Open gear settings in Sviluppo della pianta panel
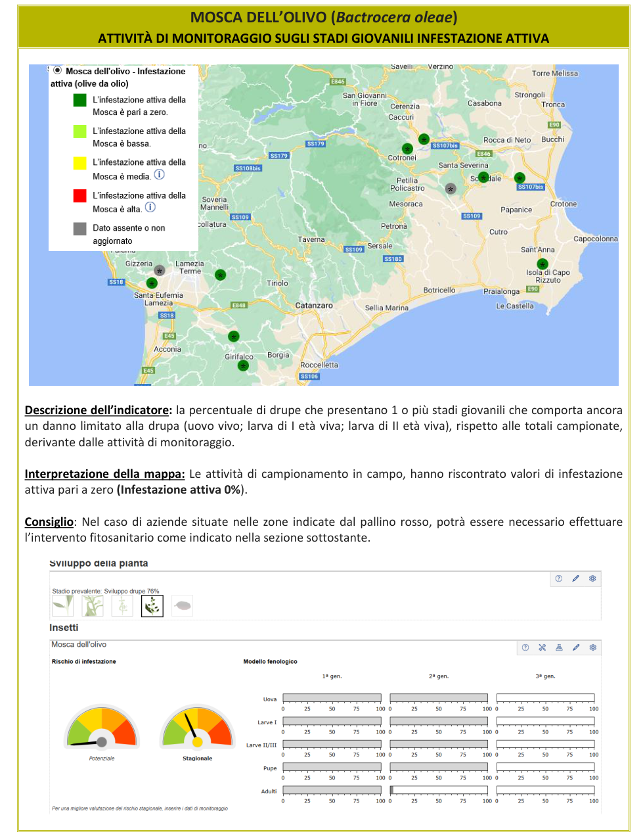The height and width of the screenshot is (840, 643). [x=592, y=578]
